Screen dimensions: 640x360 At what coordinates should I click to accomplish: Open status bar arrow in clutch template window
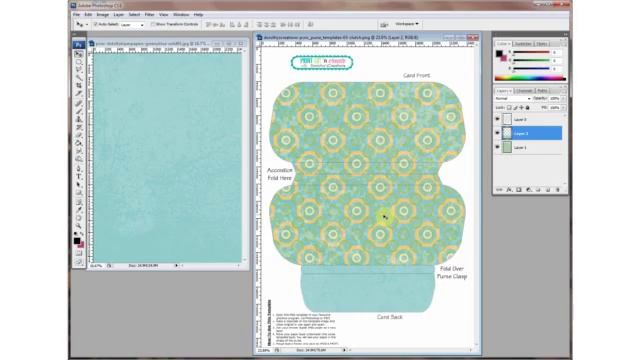coord(344,350)
